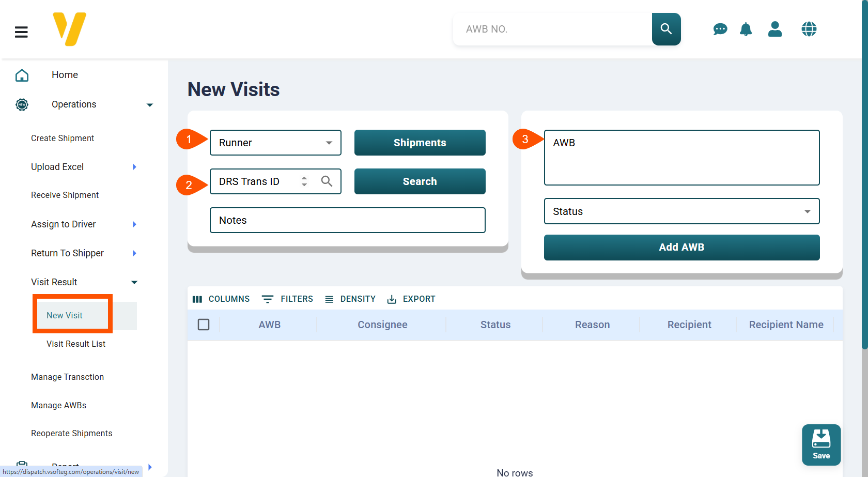
Task: Open the Runner dropdown
Action: pyautogui.click(x=275, y=143)
